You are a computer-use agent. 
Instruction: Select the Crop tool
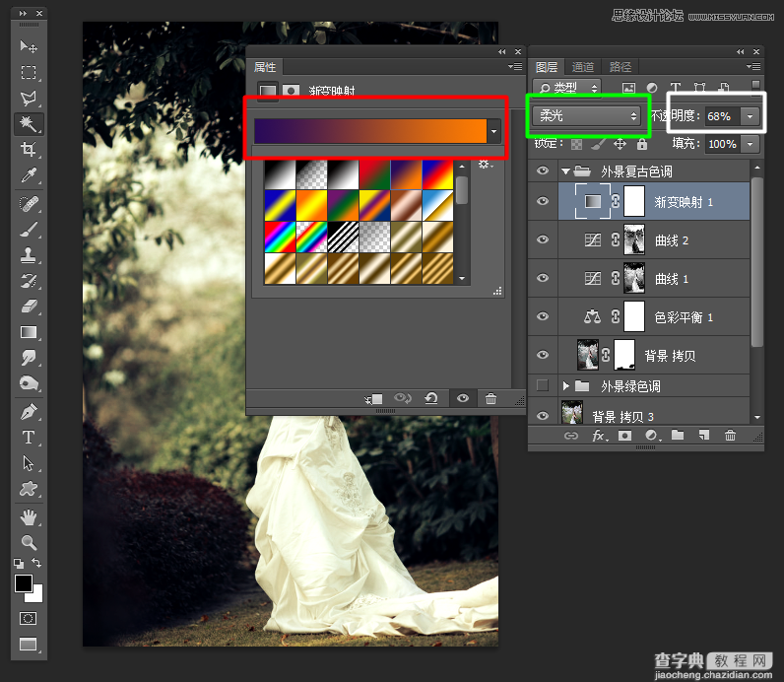click(29, 149)
